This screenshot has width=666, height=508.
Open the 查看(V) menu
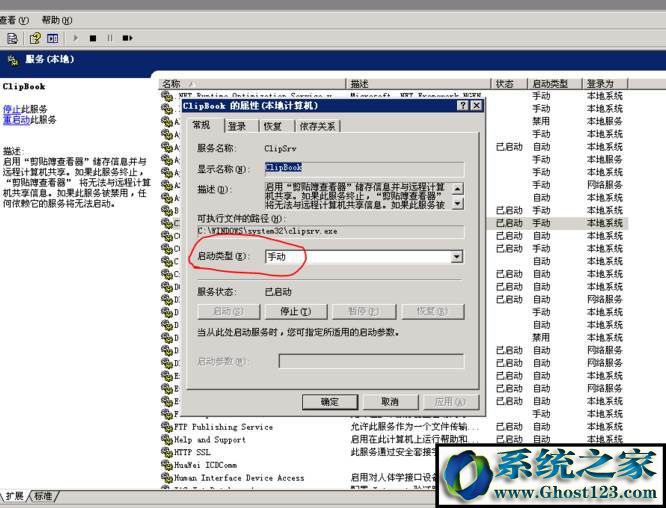click(x=14, y=20)
